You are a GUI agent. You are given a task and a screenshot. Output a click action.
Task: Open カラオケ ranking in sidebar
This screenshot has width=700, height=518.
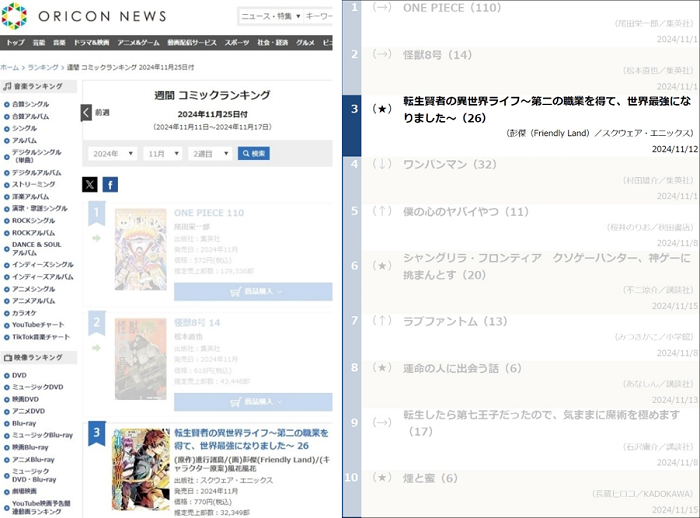tap(25, 313)
